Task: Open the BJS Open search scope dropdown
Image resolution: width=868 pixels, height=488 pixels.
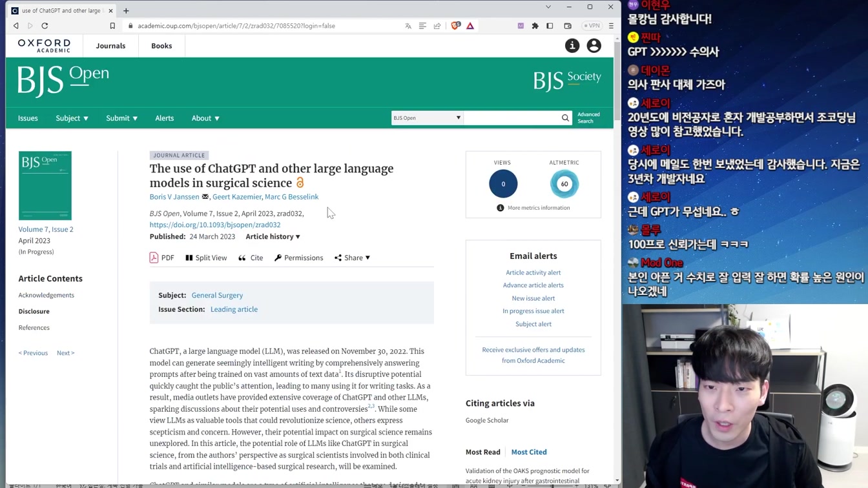Action: (x=427, y=118)
